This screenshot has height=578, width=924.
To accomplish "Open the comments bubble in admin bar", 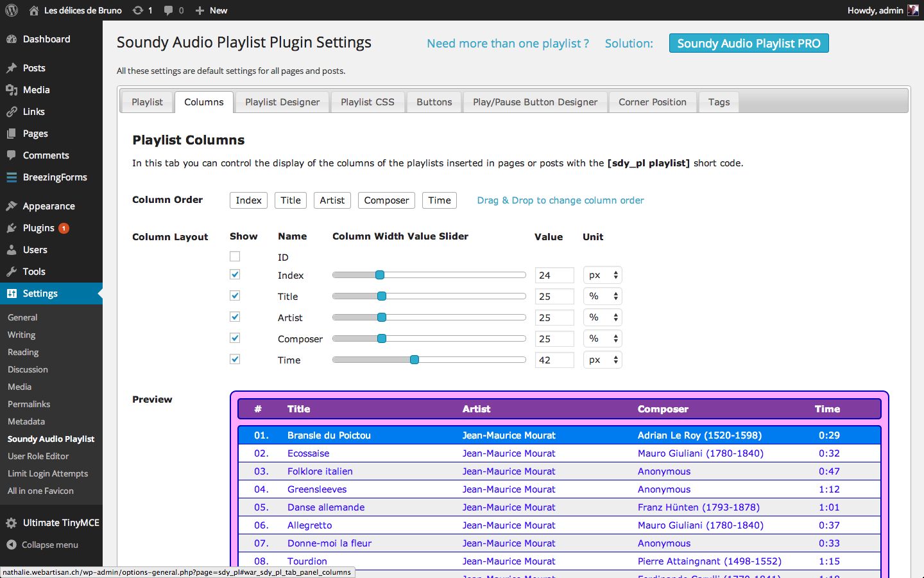I will [168, 10].
